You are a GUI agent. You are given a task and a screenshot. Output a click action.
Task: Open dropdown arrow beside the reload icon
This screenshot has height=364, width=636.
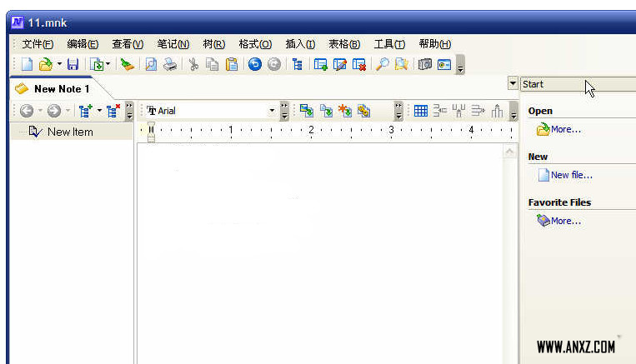[x=108, y=64]
